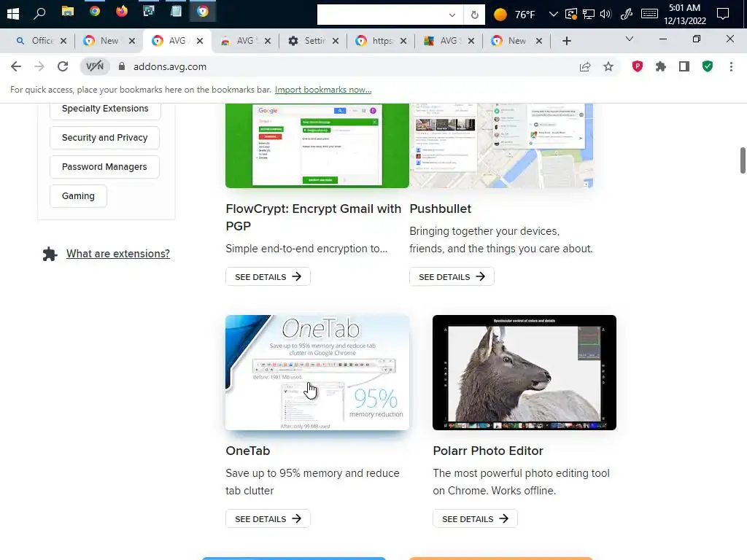Open the extensions puzzle menu
The width and height of the screenshot is (747, 560).
pyautogui.click(x=661, y=66)
